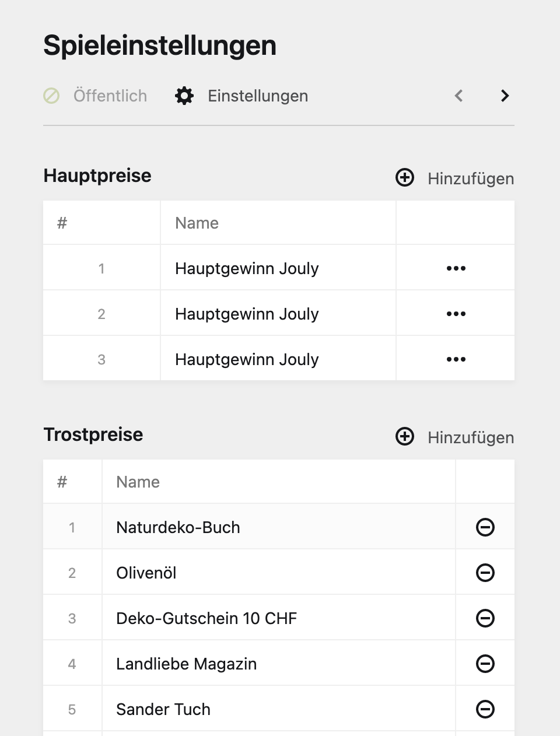Go to the next tabs with right chevron
560x736 pixels.
click(505, 96)
